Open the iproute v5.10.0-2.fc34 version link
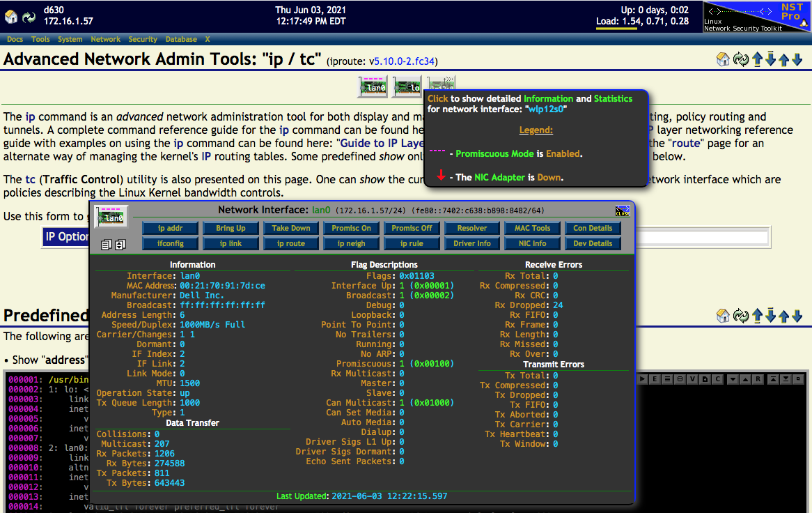Viewport: 812px width, 513px height. (x=402, y=61)
